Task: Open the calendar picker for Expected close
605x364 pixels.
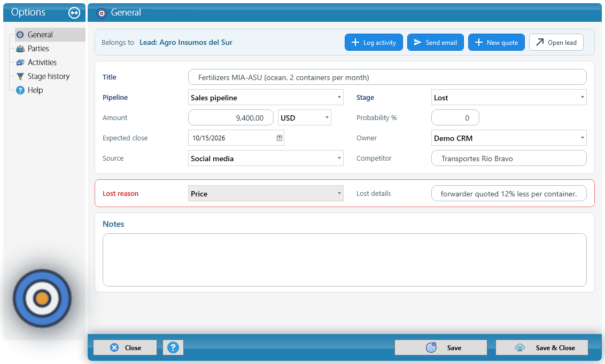Action: click(280, 138)
